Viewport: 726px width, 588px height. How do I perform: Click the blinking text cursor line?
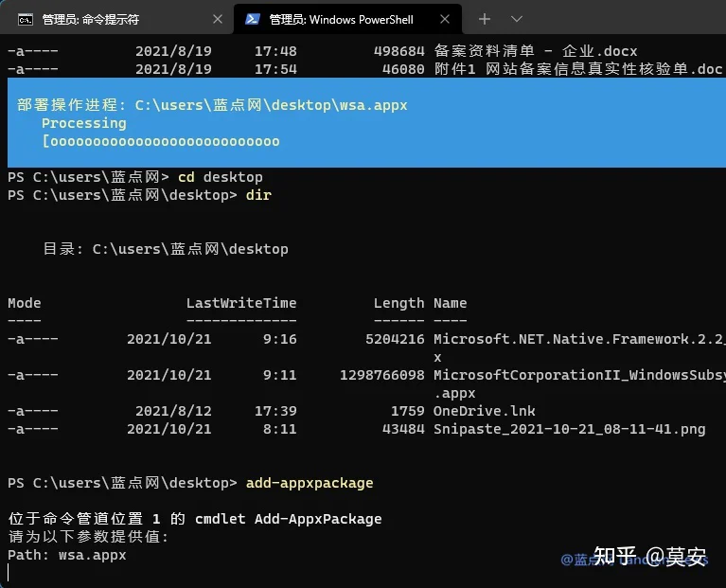(x=9, y=573)
